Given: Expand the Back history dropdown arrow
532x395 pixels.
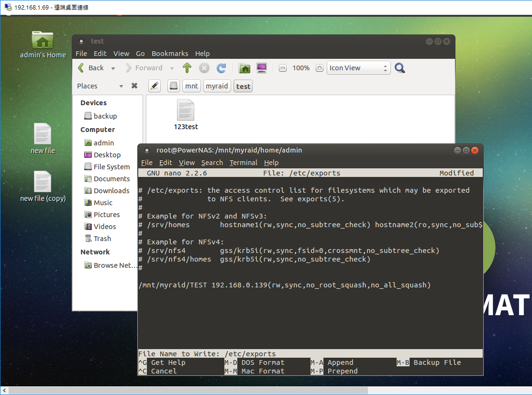Looking at the screenshot, I should 113,68.
